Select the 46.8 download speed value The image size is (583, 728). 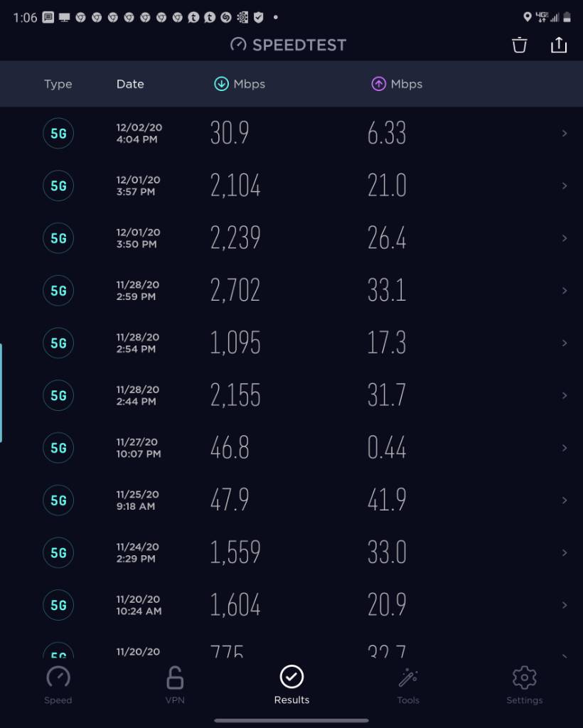230,448
